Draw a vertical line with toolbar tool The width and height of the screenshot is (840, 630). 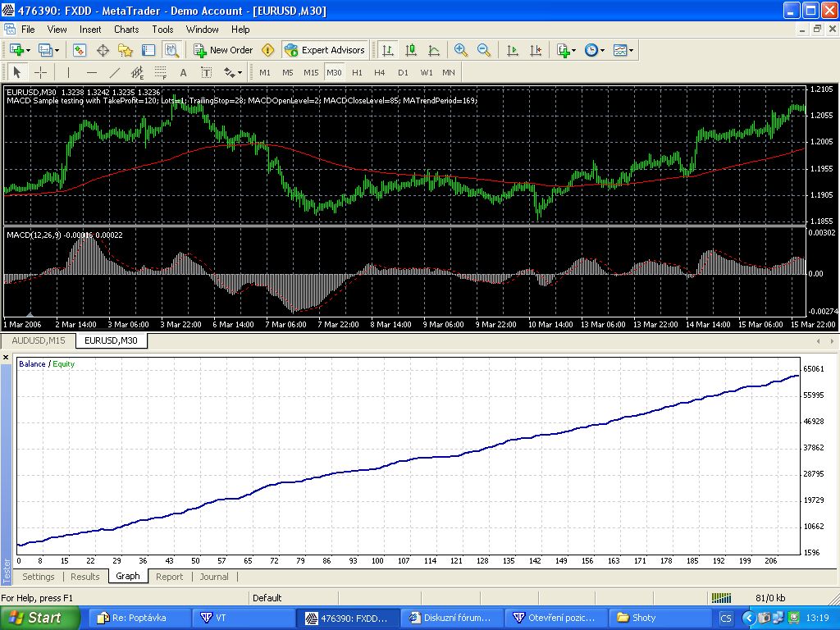68,72
